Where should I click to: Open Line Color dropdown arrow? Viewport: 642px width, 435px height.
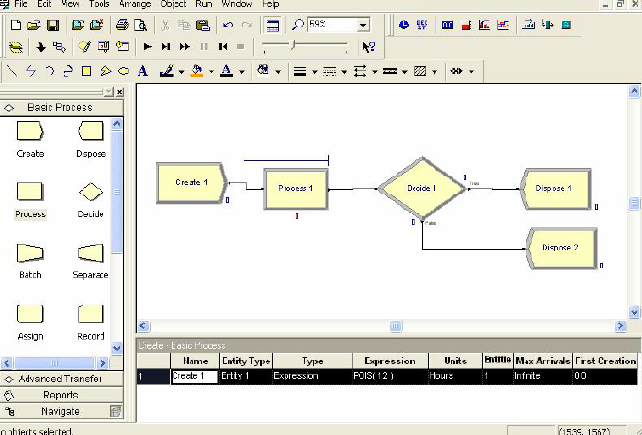tap(181, 72)
